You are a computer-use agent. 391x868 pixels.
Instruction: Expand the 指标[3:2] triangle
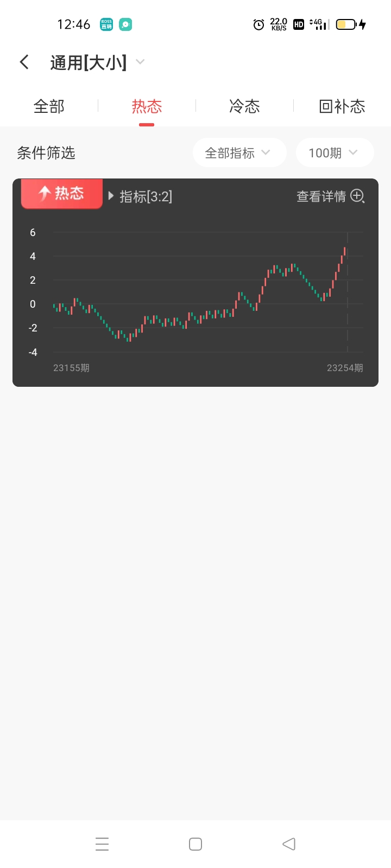tap(111, 196)
